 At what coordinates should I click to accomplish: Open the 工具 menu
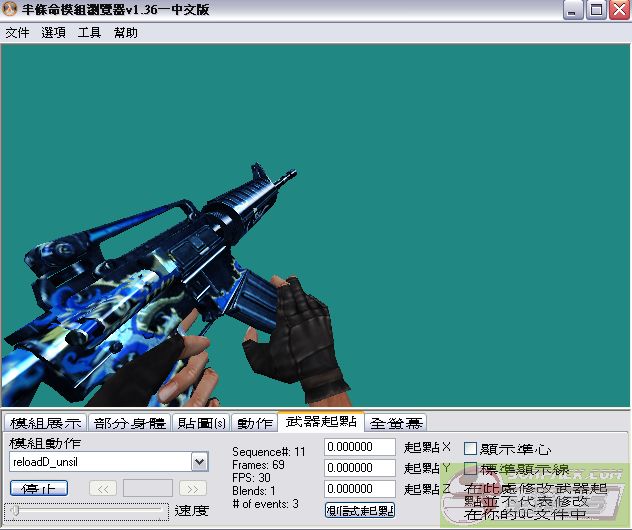[90, 32]
